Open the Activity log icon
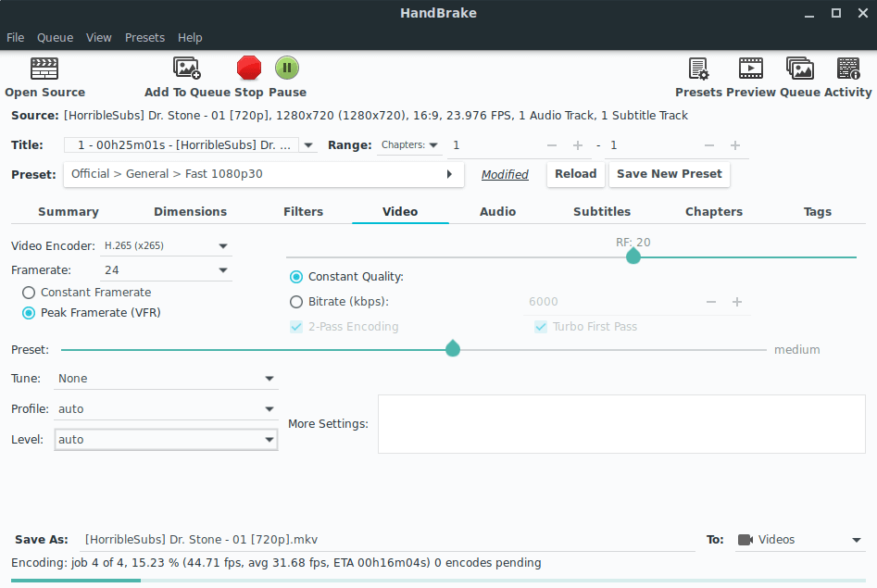 click(848, 69)
